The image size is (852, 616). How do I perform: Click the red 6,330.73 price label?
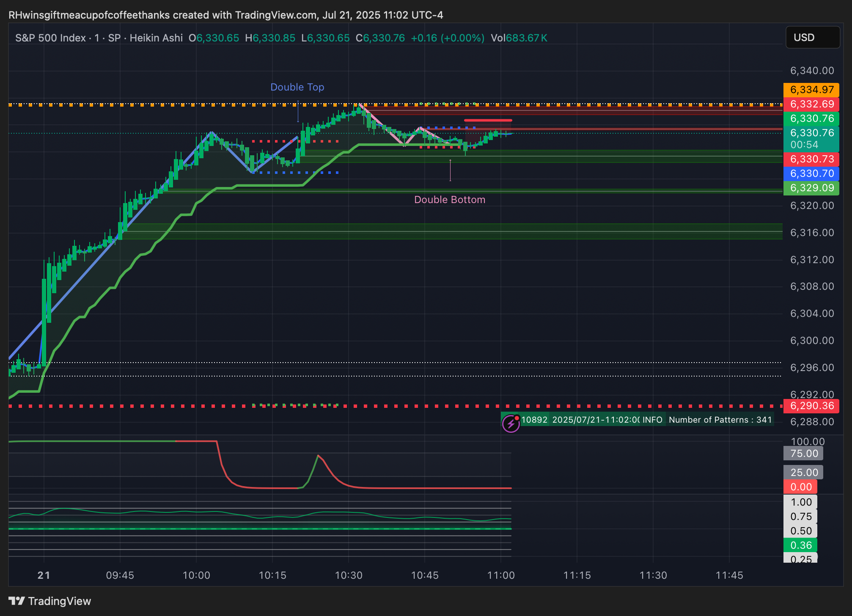coord(811,159)
